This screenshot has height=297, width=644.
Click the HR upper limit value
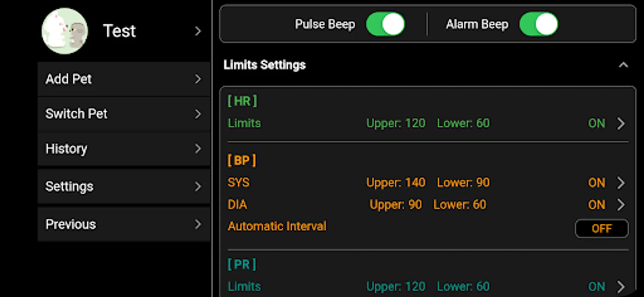pos(396,123)
